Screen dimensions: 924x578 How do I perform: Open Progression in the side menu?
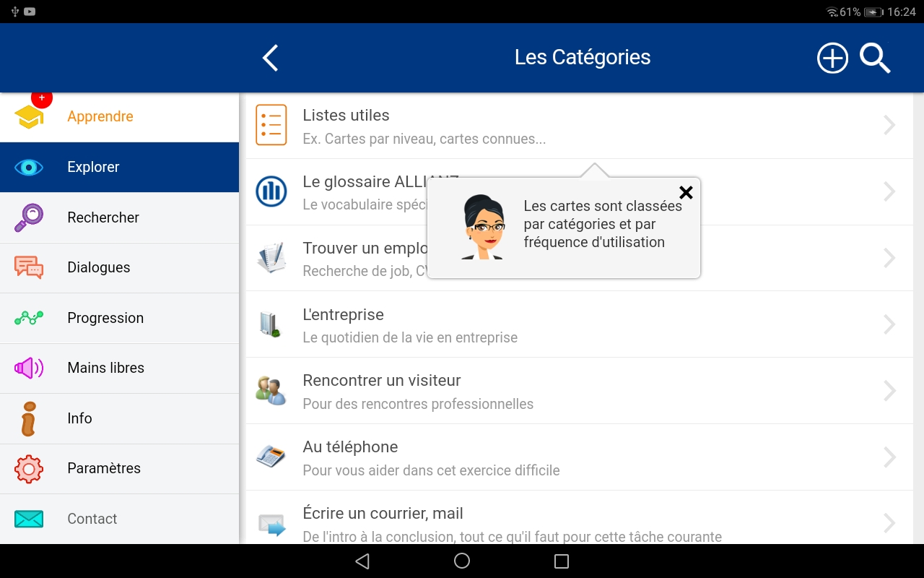click(x=119, y=318)
